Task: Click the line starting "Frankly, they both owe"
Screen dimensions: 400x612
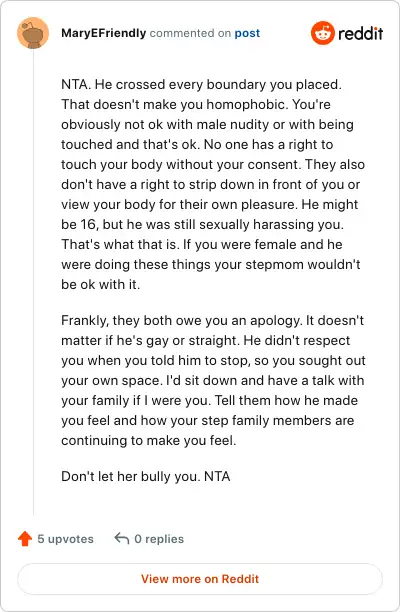Action: [212, 320]
